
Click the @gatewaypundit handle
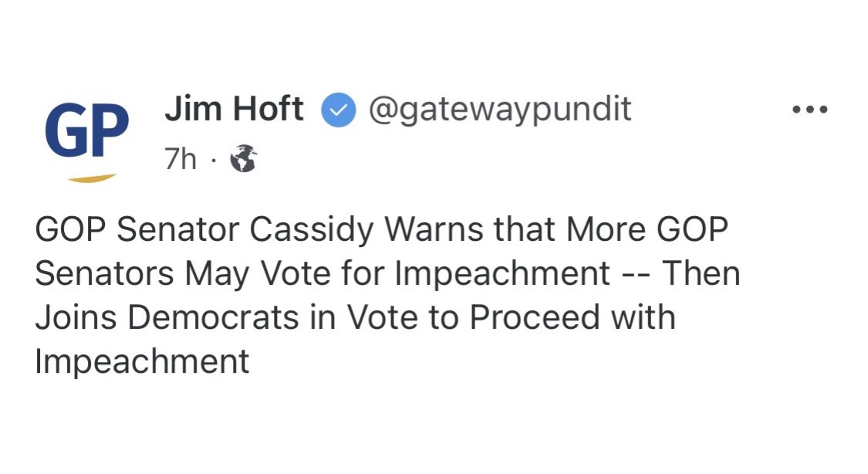(x=500, y=110)
